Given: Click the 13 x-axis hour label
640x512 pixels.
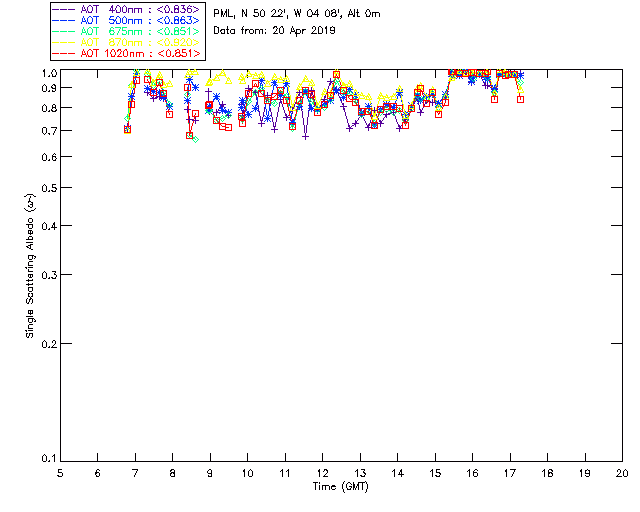Looking at the screenshot, I should point(360,473).
